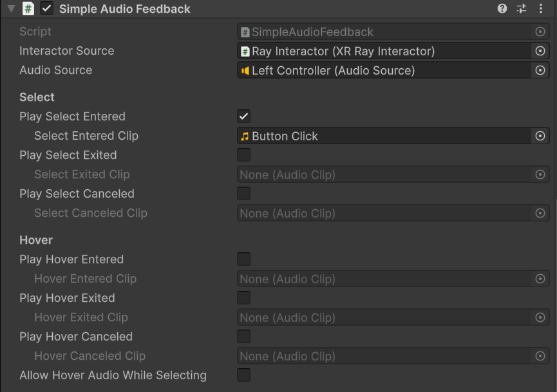Click the SimpleAudioFeedback script icon
This screenshot has width=557, height=392.
point(245,32)
